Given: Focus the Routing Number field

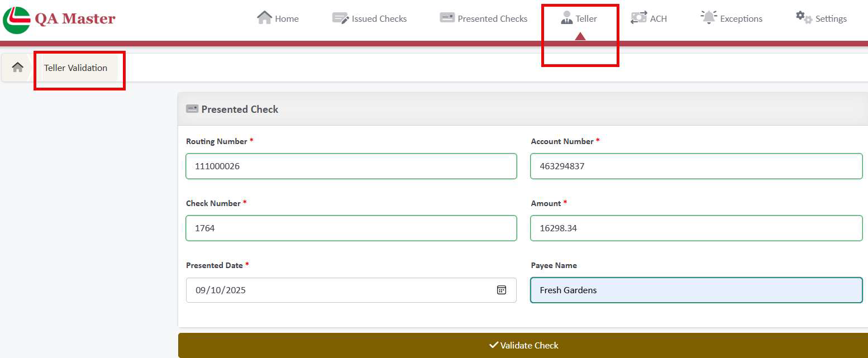Looking at the screenshot, I should (351, 166).
